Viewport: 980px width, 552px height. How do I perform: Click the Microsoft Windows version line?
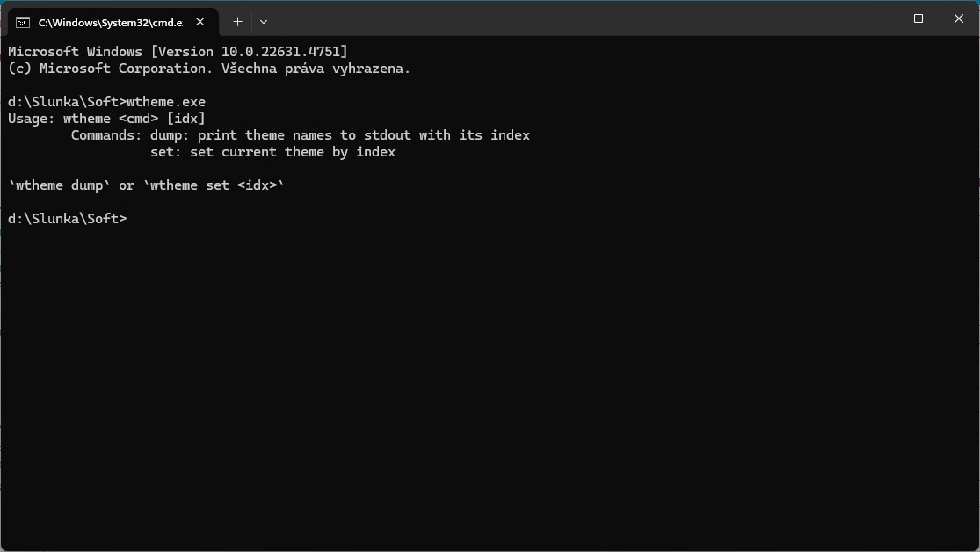[178, 52]
